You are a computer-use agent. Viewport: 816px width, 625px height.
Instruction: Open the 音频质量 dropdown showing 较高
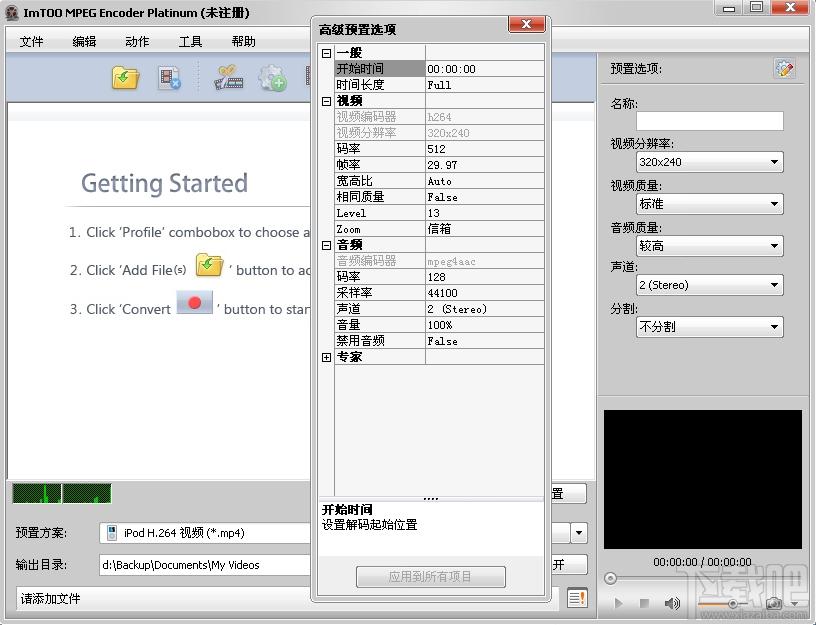coord(709,246)
